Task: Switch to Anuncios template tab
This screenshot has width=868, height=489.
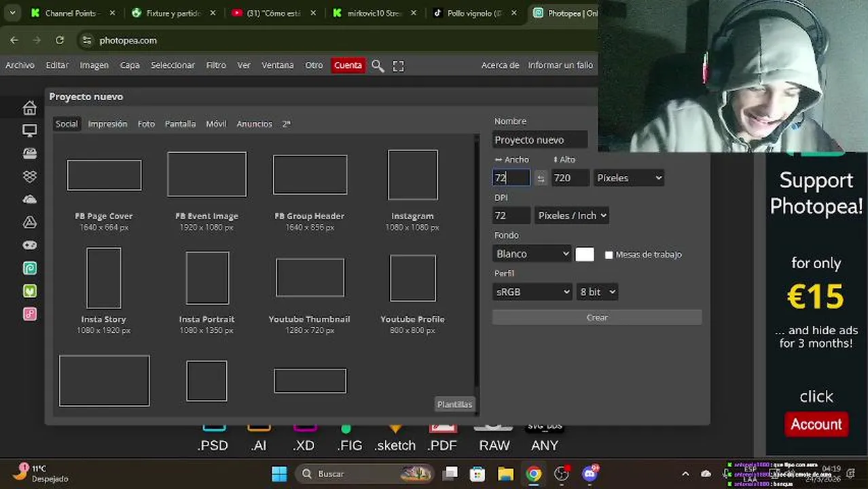Action: [254, 124]
